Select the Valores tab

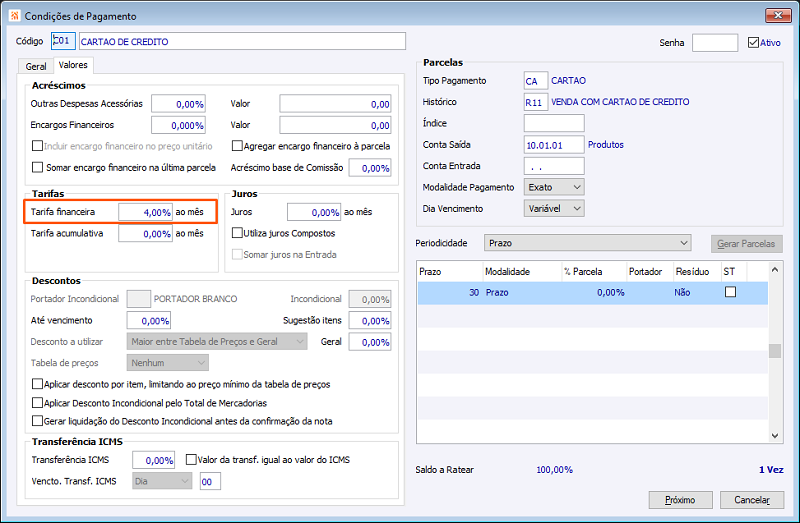pos(73,65)
